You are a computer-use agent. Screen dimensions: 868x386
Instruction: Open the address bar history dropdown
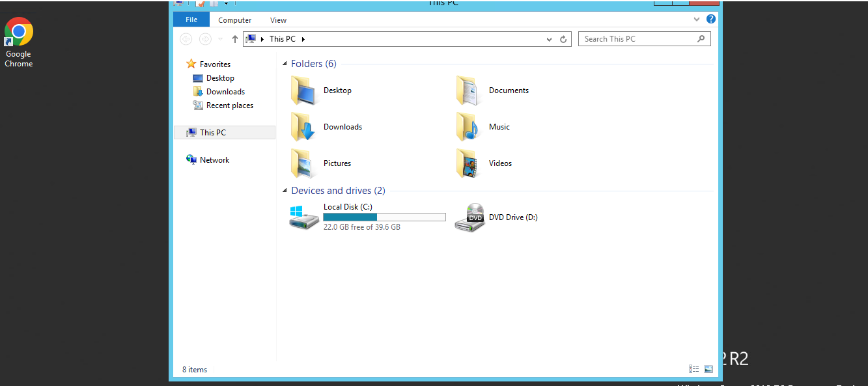pos(550,39)
